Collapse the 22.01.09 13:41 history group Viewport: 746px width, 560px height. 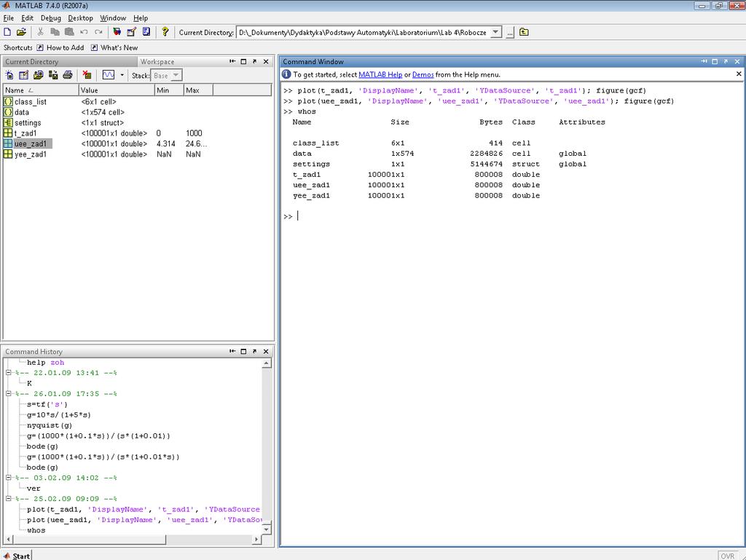[9, 373]
